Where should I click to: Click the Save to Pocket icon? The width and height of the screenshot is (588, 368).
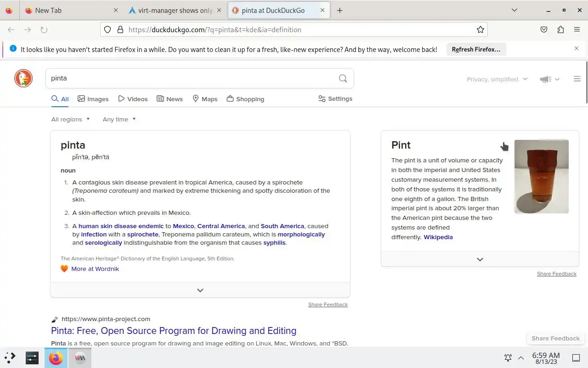pyautogui.click(x=544, y=29)
